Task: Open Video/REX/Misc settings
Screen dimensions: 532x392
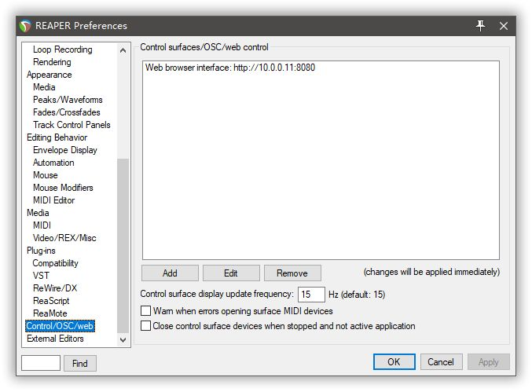Action: point(64,238)
